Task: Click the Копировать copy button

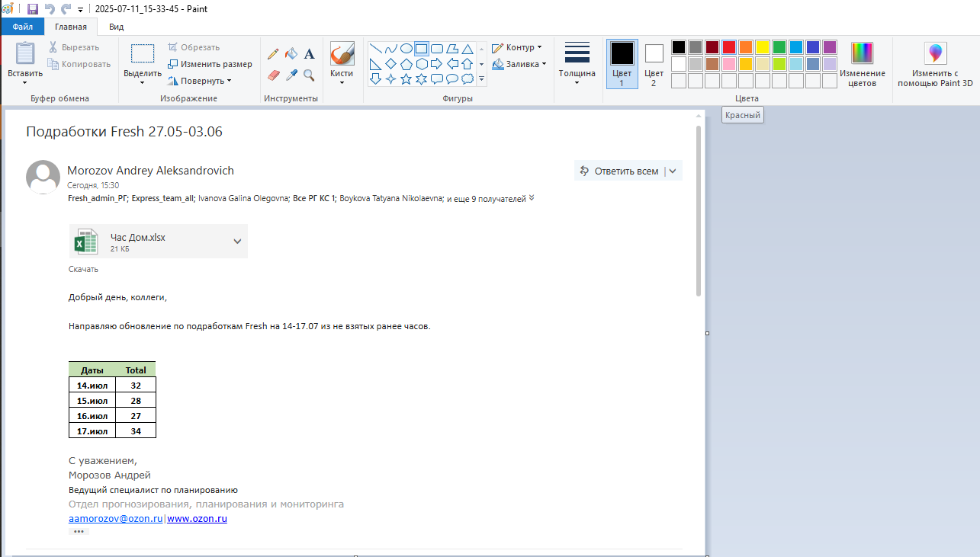Action: click(79, 64)
